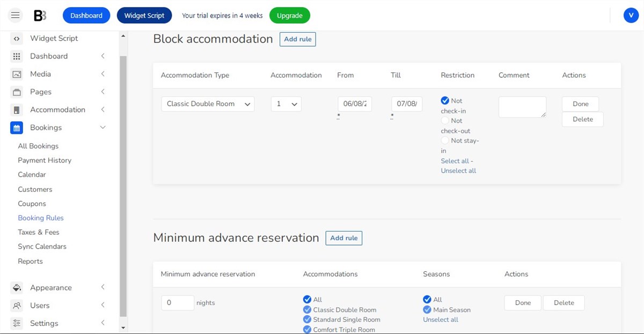Screen dimensions: 644x334
Task: Open the Accommodation number dropdown
Action: click(x=286, y=103)
